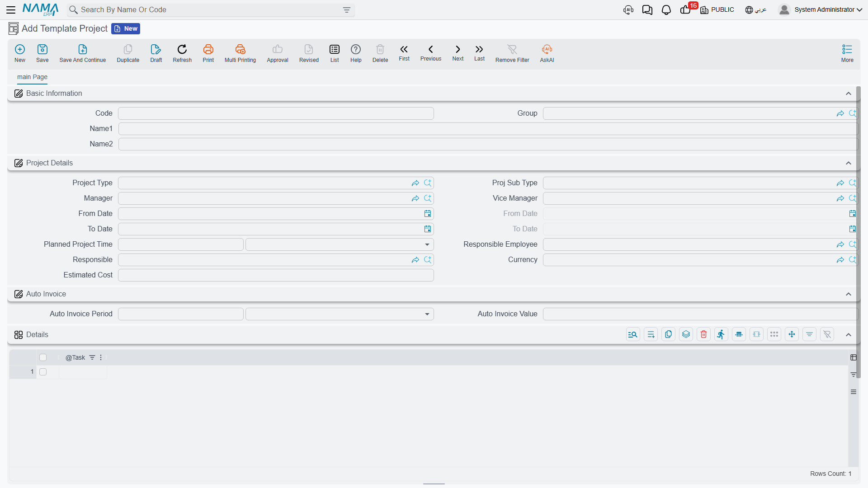Check the row 1 checkbox
Viewport: 868px width, 488px height.
[43, 372]
